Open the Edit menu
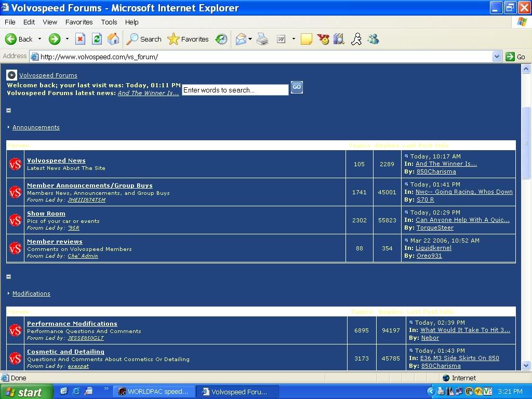The width and height of the screenshot is (532, 399). coord(29,22)
